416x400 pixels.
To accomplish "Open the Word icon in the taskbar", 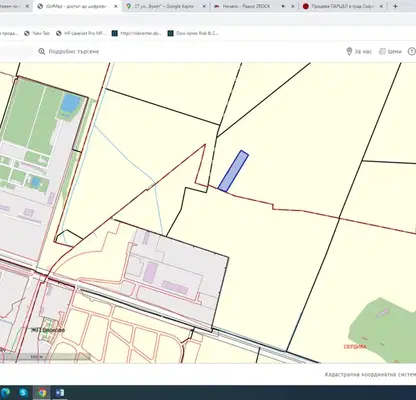I will (60, 393).
